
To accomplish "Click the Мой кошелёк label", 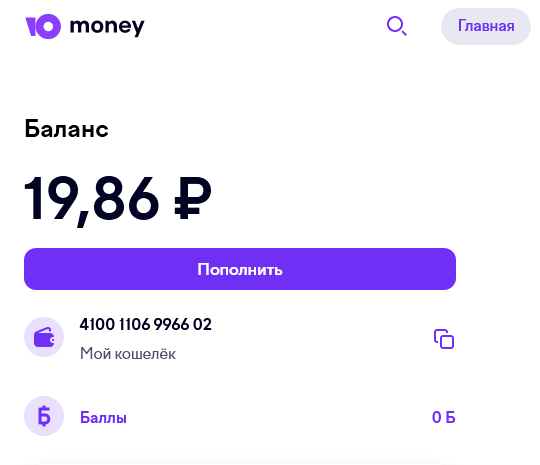I will click(x=128, y=354).
